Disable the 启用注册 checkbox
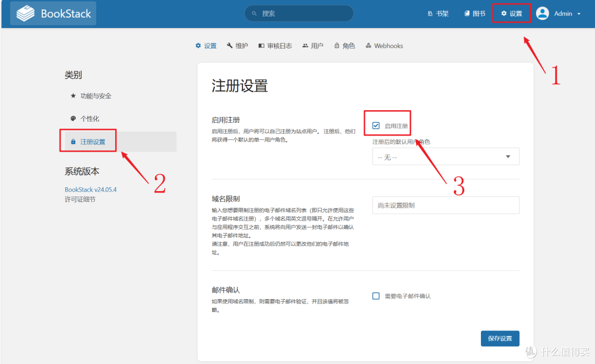The image size is (595, 364). (x=376, y=126)
